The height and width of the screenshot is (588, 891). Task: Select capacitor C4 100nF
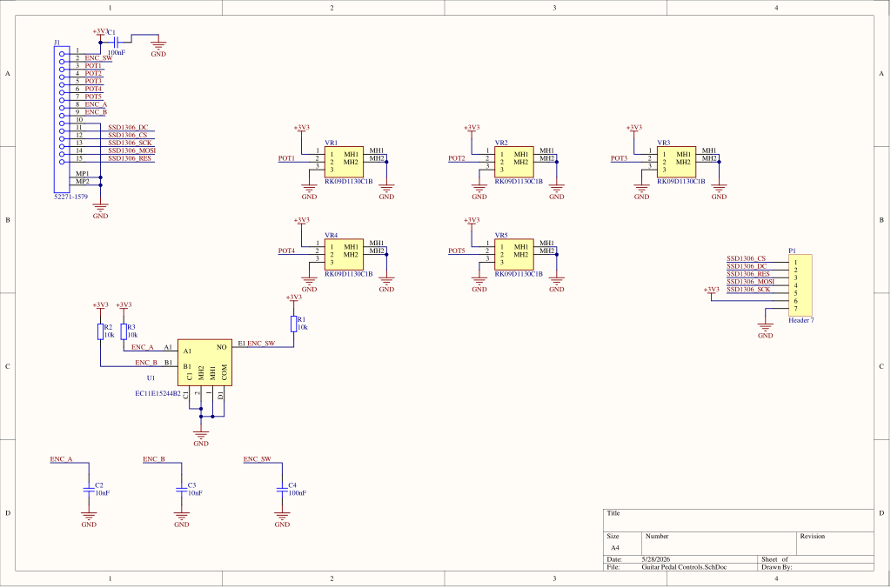click(282, 489)
